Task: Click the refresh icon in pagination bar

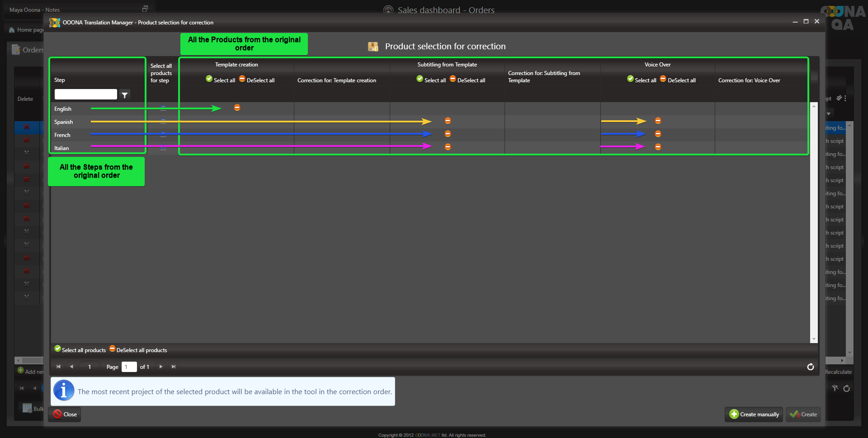Action: [x=810, y=367]
